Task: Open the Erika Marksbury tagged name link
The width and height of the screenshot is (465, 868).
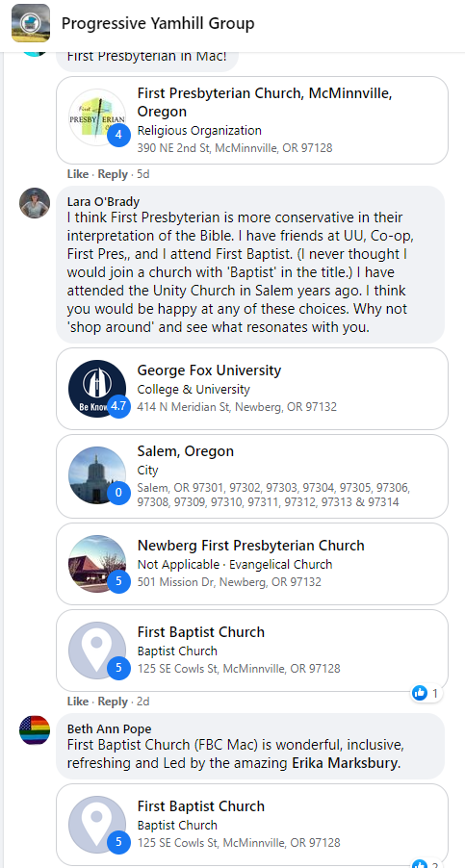Action: pyautogui.click(x=345, y=763)
